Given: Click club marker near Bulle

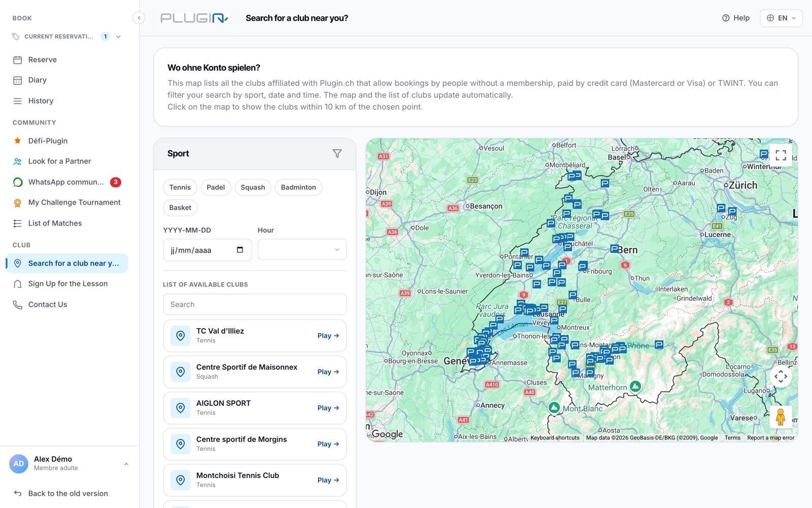Looking at the screenshot, I should (x=572, y=295).
